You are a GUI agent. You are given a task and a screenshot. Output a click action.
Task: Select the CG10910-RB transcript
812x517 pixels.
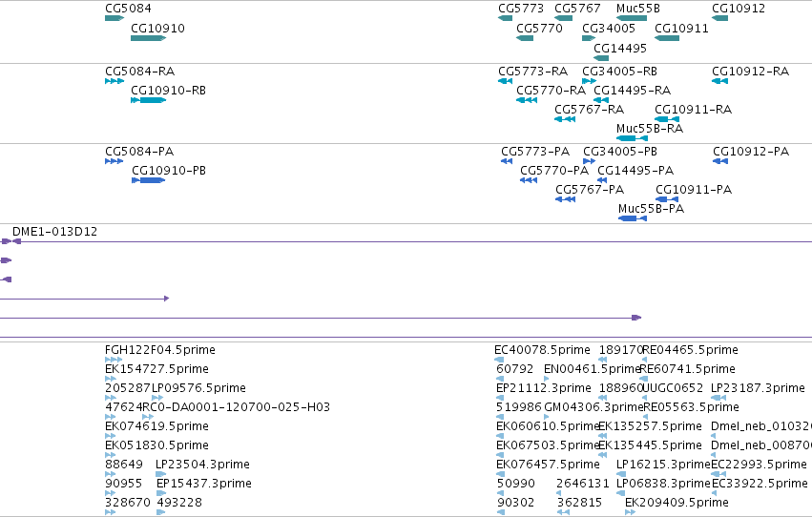148,100
